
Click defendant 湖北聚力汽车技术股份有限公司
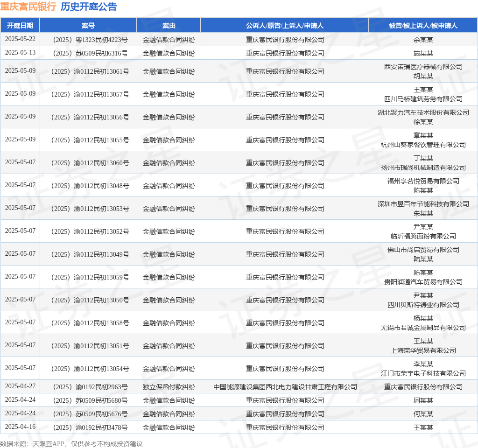423,112
